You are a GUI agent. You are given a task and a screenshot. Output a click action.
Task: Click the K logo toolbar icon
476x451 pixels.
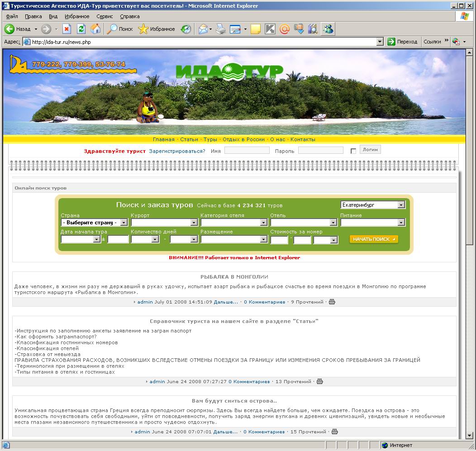click(270, 29)
